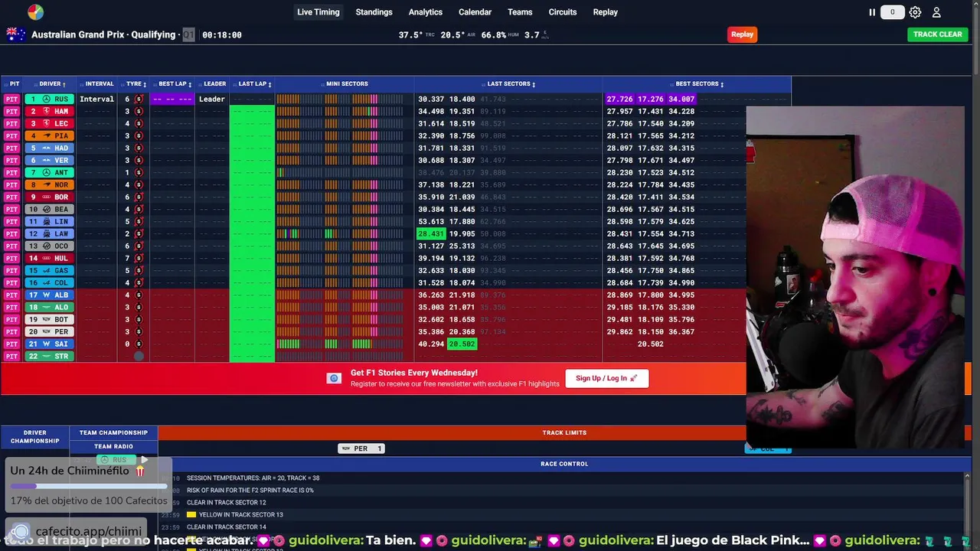This screenshot has height=551, width=980.
Task: Switch to Driver Championship tab
Action: (x=34, y=437)
